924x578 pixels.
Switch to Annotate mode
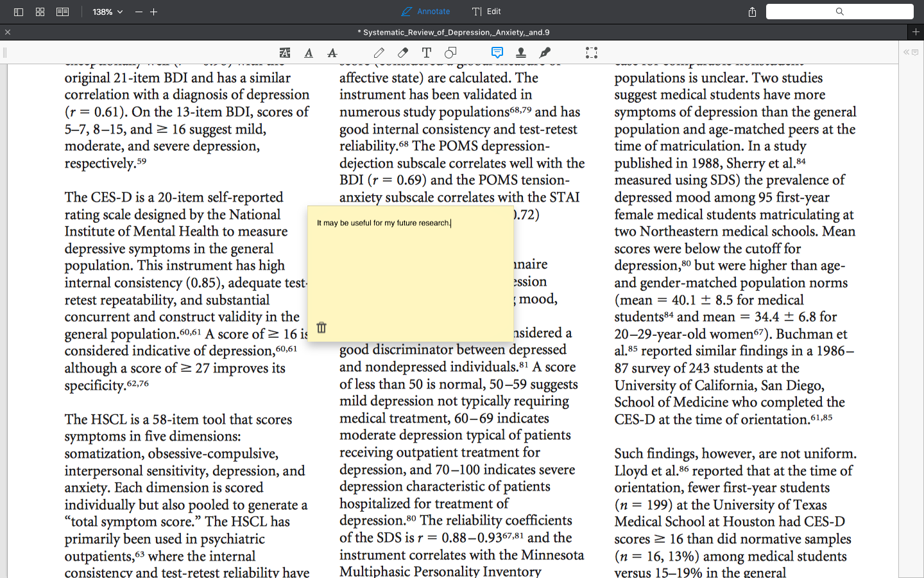(426, 12)
